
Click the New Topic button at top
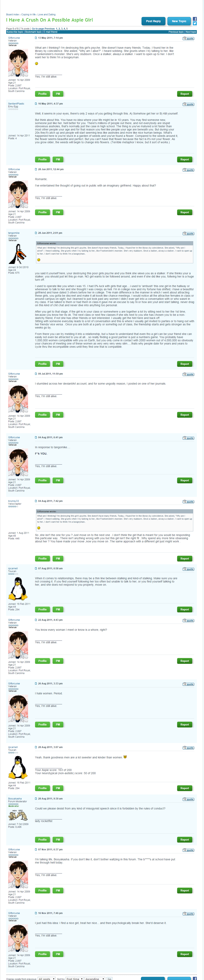point(179,21)
